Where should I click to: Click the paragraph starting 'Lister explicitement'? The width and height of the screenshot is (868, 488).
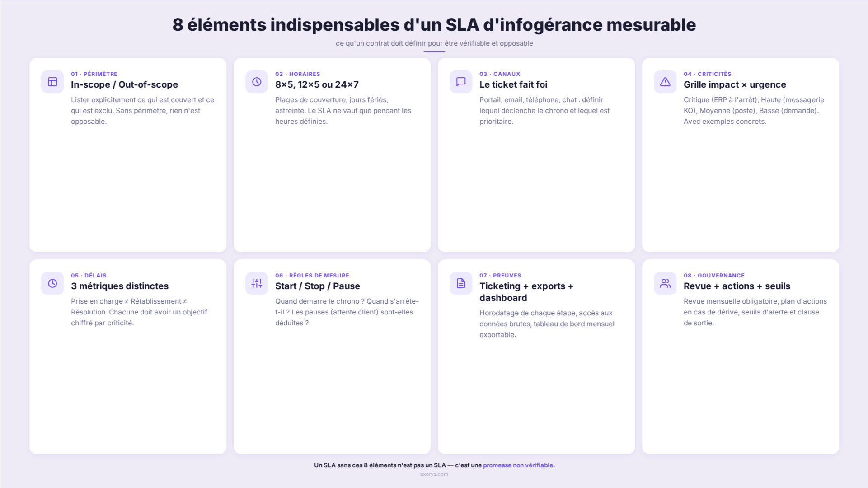(x=143, y=111)
